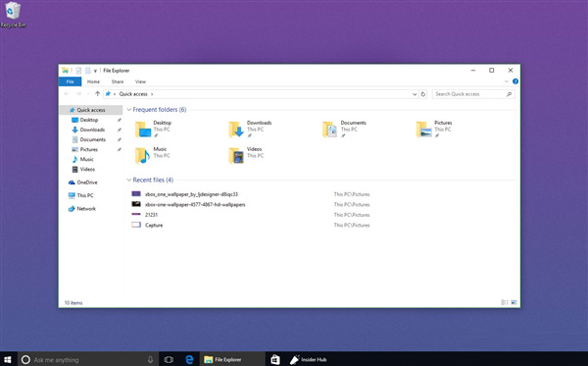
Task: Select file xbox_one_wallpaper_by_ljdesigner
Action: (x=191, y=194)
